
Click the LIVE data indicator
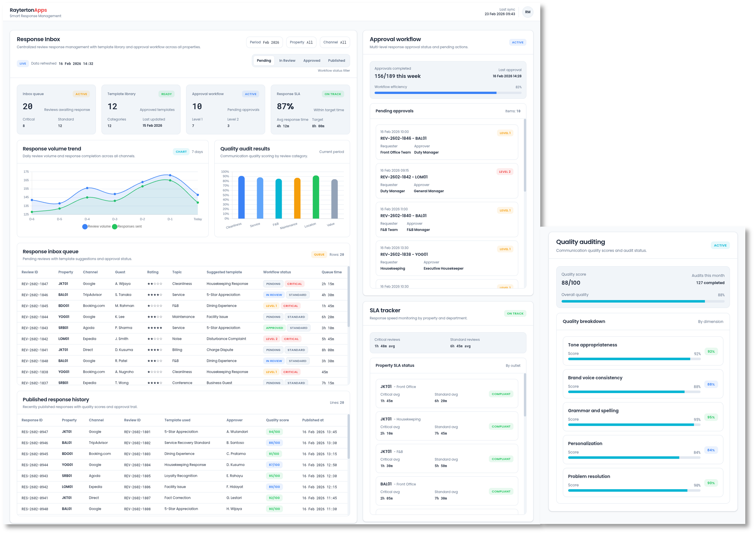coord(22,63)
